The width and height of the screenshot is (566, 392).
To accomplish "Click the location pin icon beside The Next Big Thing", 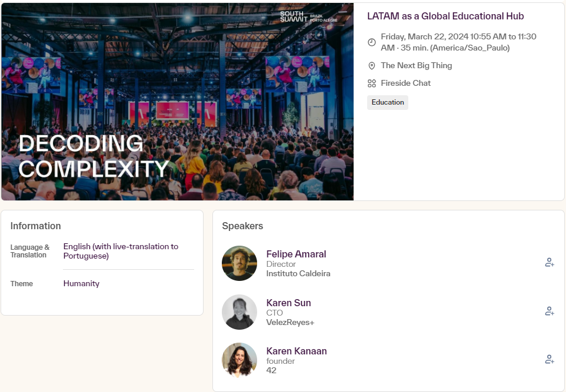I will pos(371,66).
